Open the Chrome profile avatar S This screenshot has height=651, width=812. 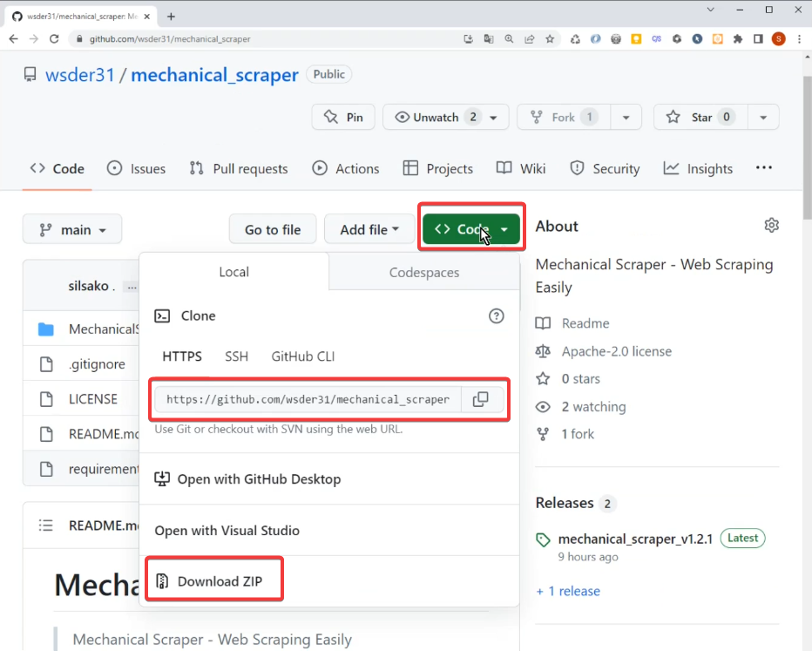[778, 39]
